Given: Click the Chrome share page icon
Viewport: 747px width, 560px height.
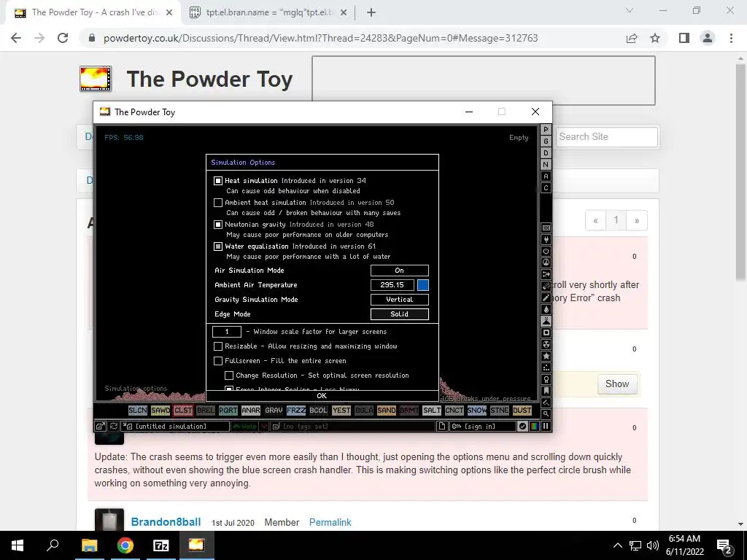Looking at the screenshot, I should tap(632, 38).
